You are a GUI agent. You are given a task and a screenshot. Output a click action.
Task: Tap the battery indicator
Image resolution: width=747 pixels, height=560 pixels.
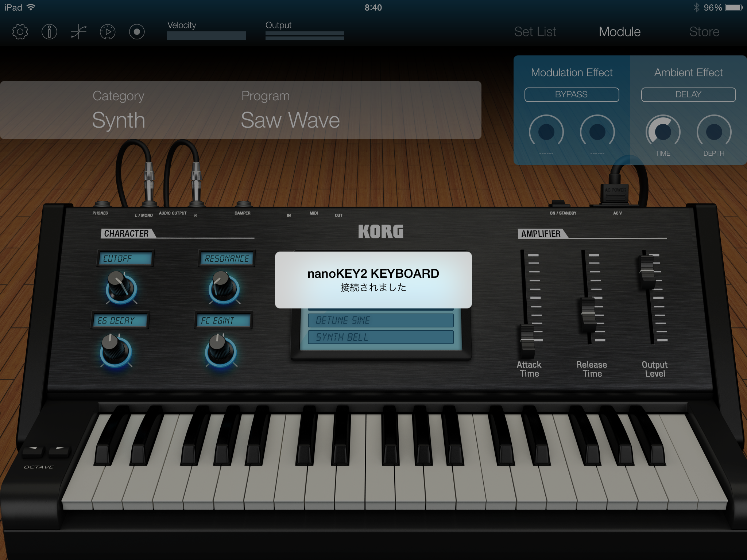[x=734, y=8]
